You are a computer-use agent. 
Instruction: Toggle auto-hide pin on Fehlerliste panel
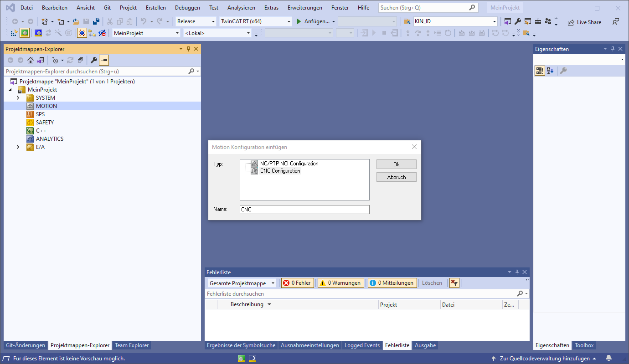pyautogui.click(x=517, y=272)
